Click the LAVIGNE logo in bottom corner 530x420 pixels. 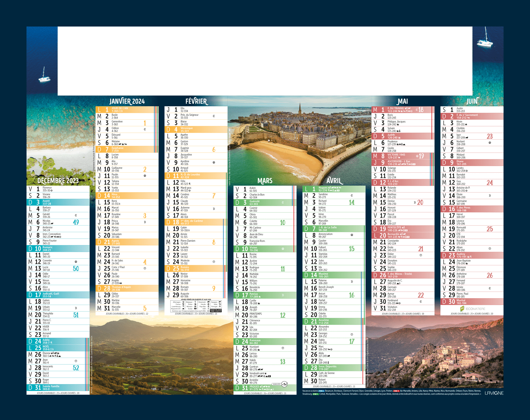pyautogui.click(x=494, y=393)
